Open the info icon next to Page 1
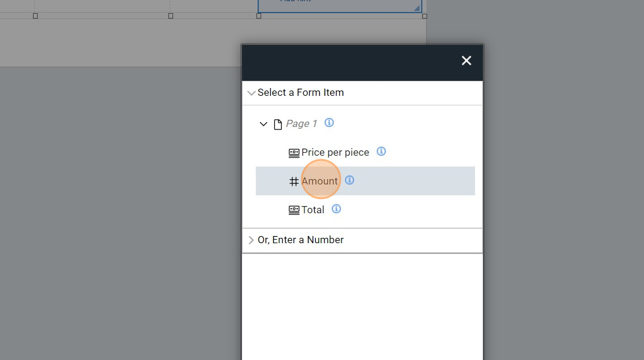The image size is (644, 360). 329,123
